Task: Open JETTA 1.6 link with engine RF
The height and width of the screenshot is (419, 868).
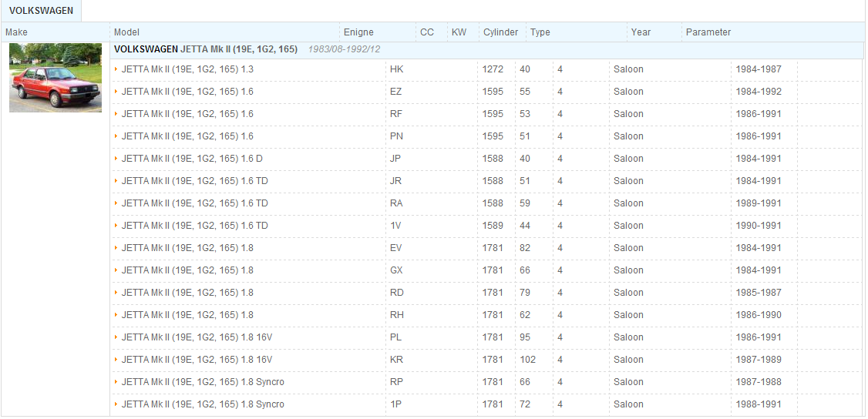Action: [187, 114]
